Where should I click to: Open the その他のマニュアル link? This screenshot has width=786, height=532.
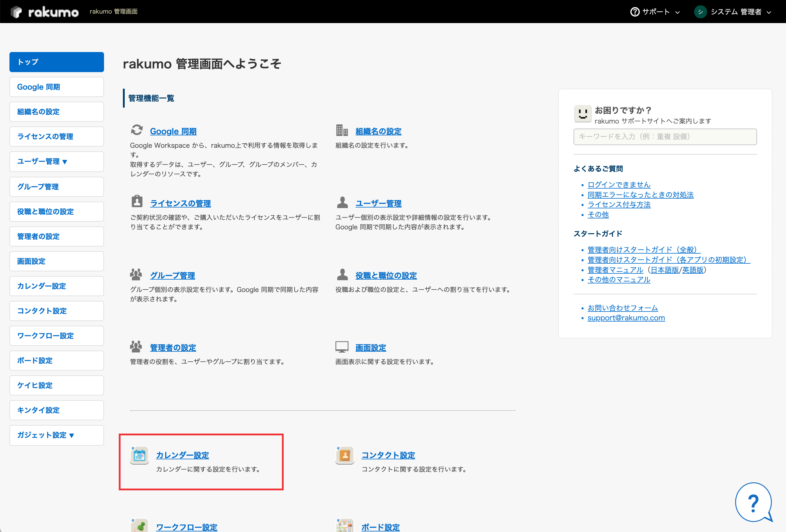[x=619, y=280]
